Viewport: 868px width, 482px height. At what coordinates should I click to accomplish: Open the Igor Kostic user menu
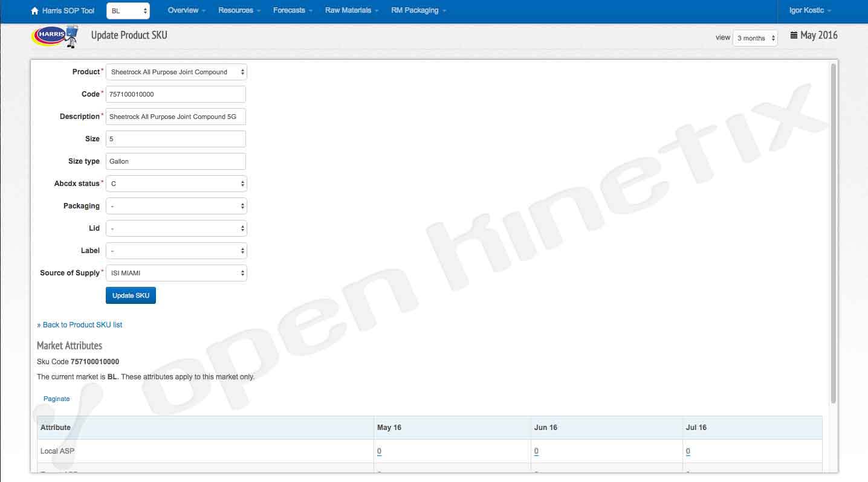[810, 11]
